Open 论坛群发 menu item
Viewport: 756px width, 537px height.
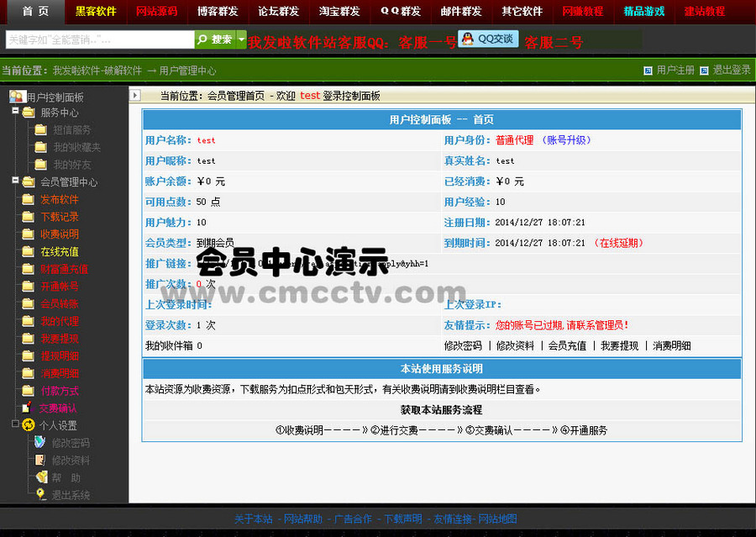tap(278, 11)
